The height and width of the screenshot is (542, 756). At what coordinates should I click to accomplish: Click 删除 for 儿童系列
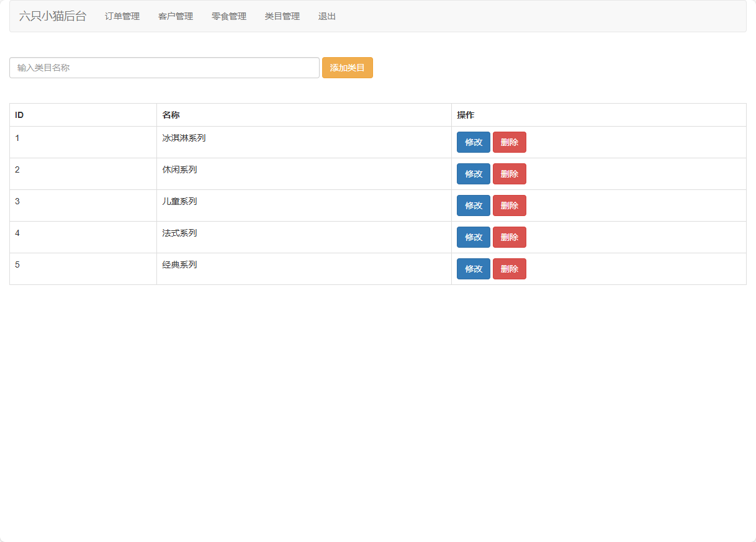(x=509, y=206)
